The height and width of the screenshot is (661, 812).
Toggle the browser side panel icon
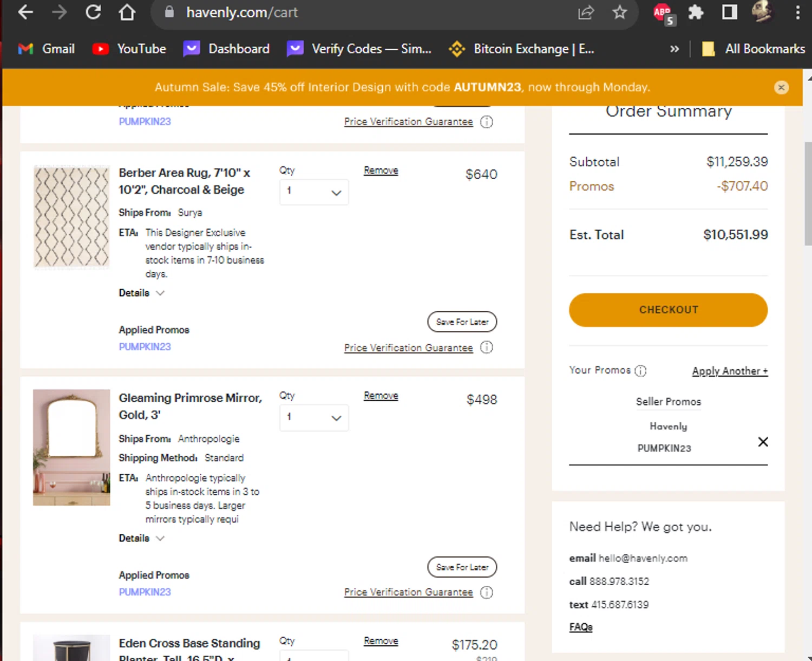click(x=729, y=12)
